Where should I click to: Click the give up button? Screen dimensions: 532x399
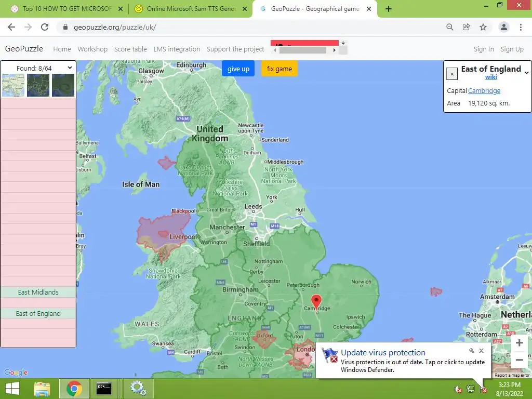coord(238,69)
